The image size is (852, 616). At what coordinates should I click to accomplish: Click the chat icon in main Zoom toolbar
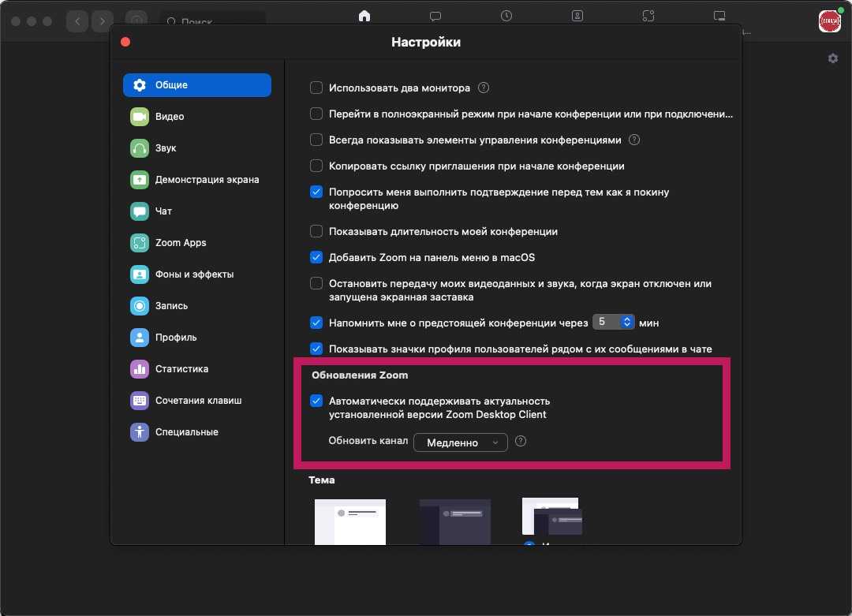[x=435, y=16]
